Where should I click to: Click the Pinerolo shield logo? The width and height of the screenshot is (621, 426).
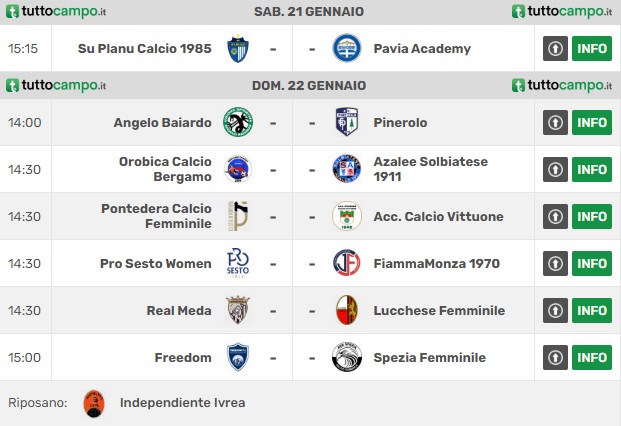(347, 122)
